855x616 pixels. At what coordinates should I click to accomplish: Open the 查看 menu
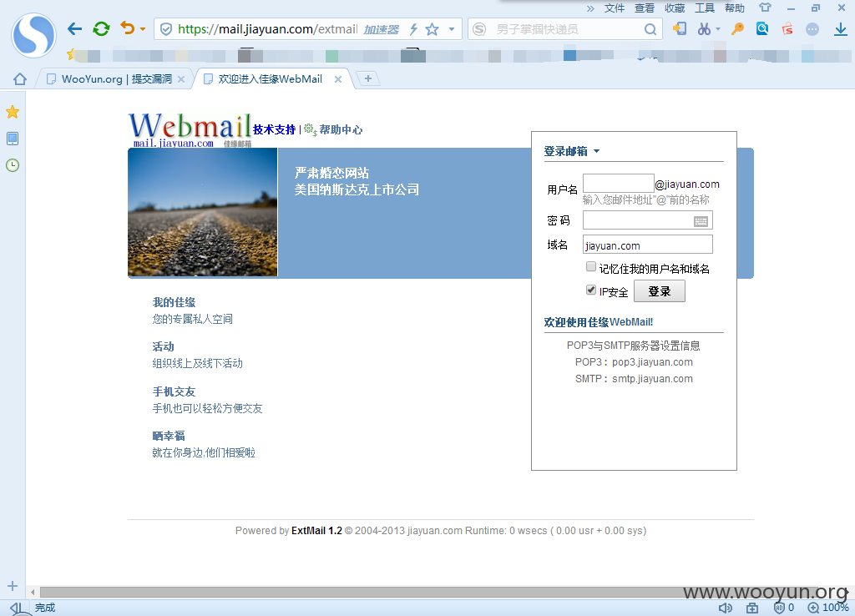coord(644,8)
